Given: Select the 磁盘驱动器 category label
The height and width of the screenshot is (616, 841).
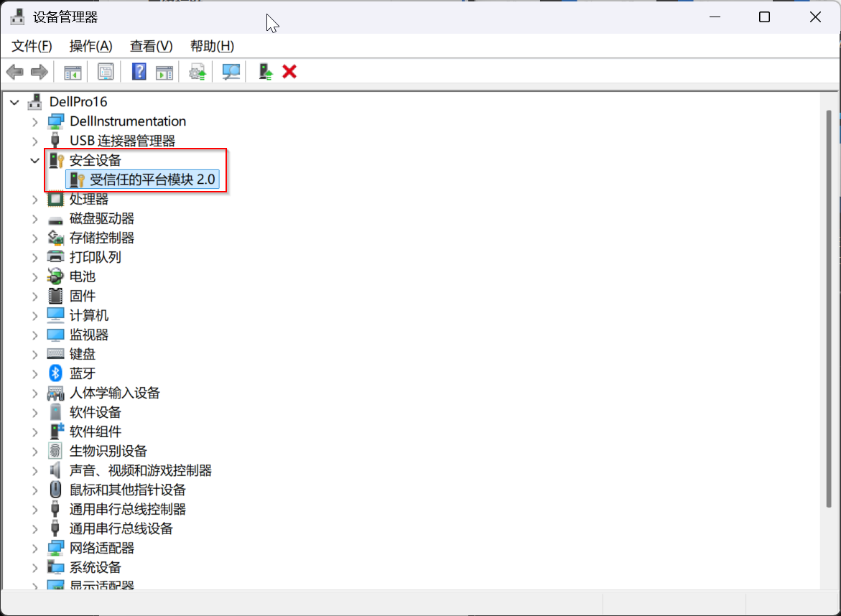Looking at the screenshot, I should (x=101, y=218).
